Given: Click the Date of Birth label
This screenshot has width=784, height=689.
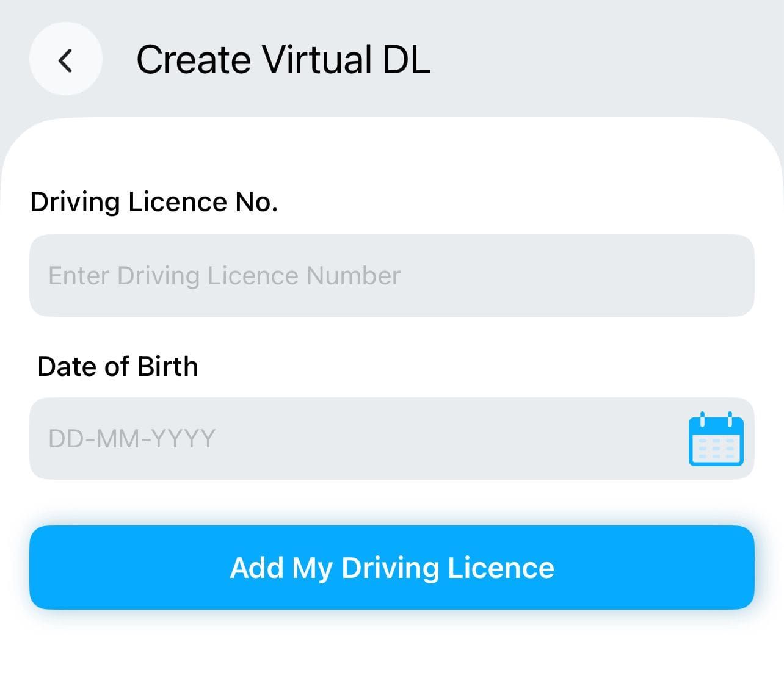Looking at the screenshot, I should 118,367.
